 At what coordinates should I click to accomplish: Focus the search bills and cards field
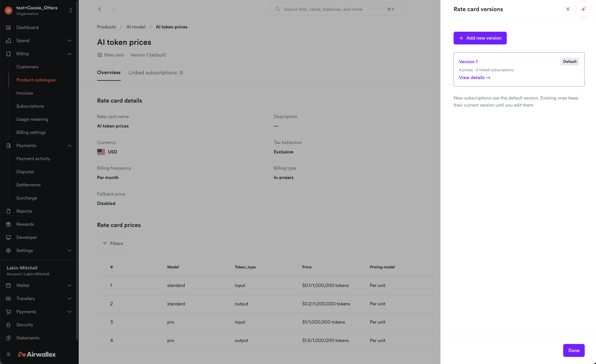335,9
